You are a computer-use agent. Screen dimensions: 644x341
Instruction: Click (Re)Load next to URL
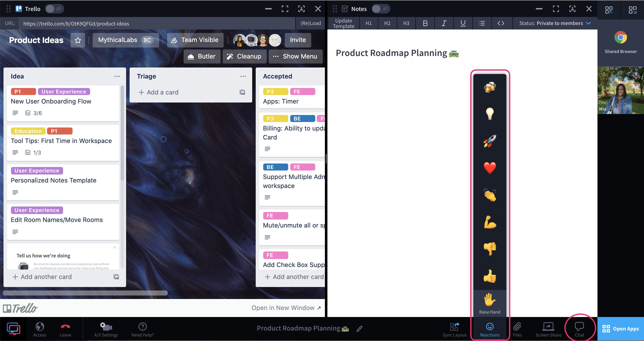[x=310, y=23]
